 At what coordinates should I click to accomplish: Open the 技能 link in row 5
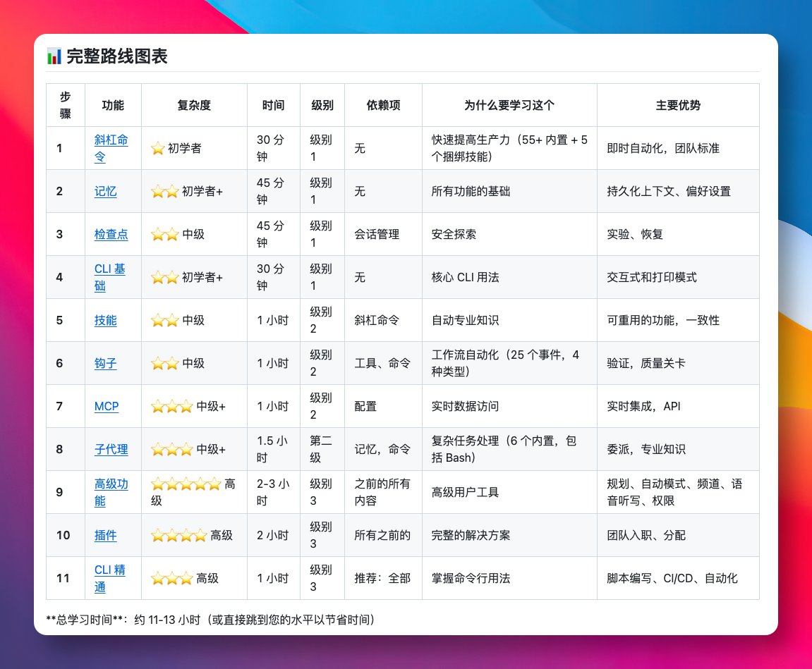pos(104,320)
